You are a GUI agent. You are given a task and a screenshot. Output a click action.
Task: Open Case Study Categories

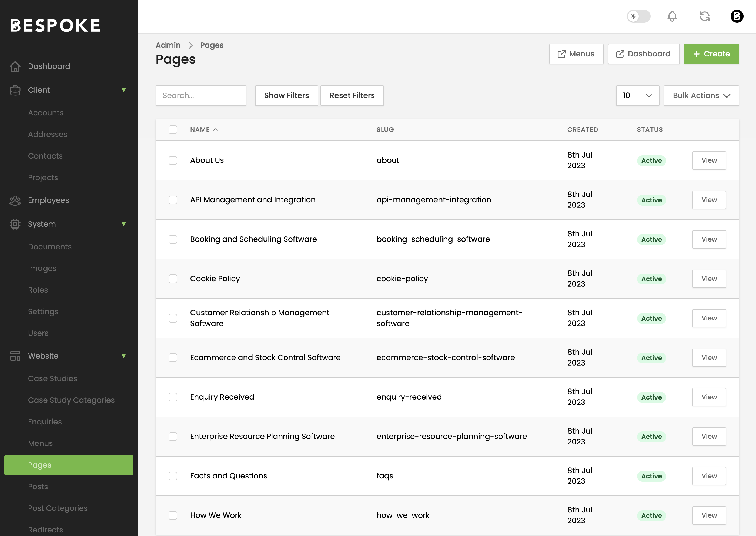[71, 400]
